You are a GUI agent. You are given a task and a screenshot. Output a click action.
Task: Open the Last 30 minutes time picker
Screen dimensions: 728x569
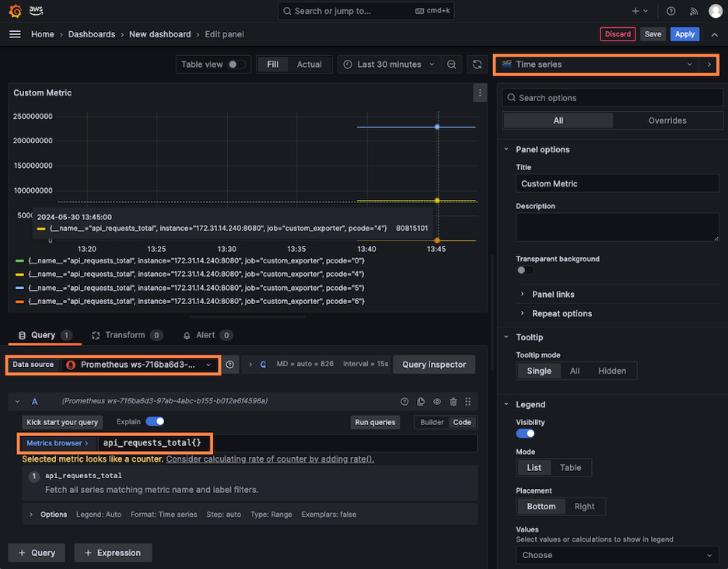pos(390,65)
